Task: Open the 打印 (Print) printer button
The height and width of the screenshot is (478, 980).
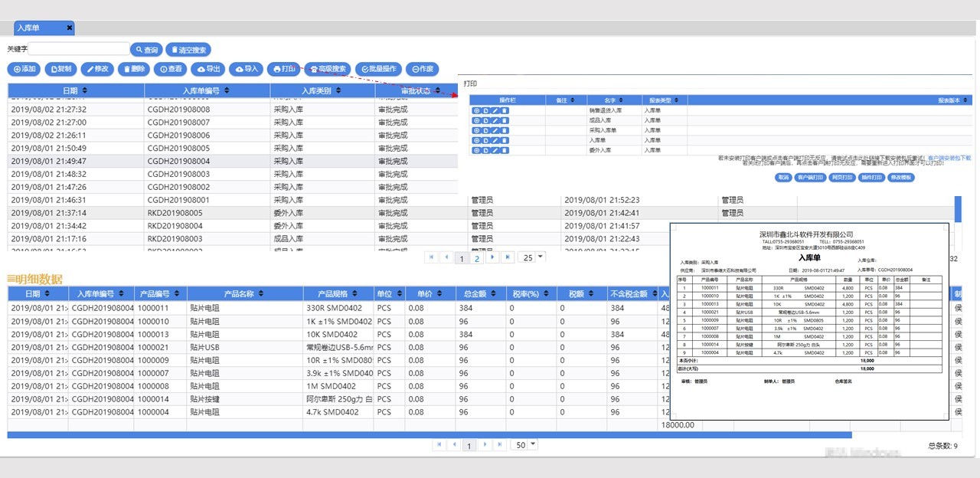Action: 283,69
